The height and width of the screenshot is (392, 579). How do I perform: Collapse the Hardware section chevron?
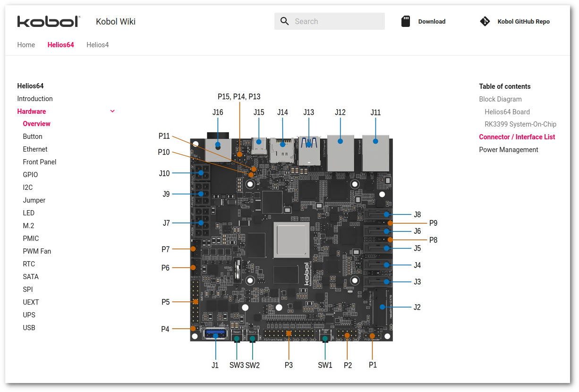[112, 111]
